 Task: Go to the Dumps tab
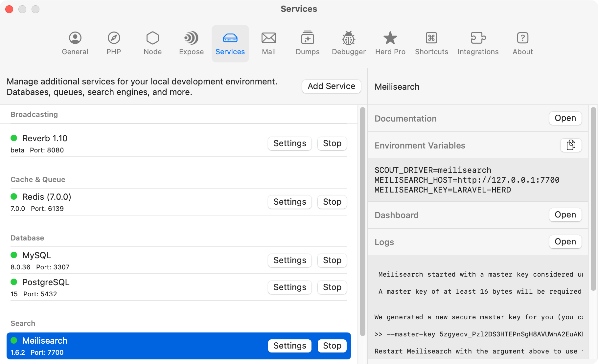tap(308, 43)
